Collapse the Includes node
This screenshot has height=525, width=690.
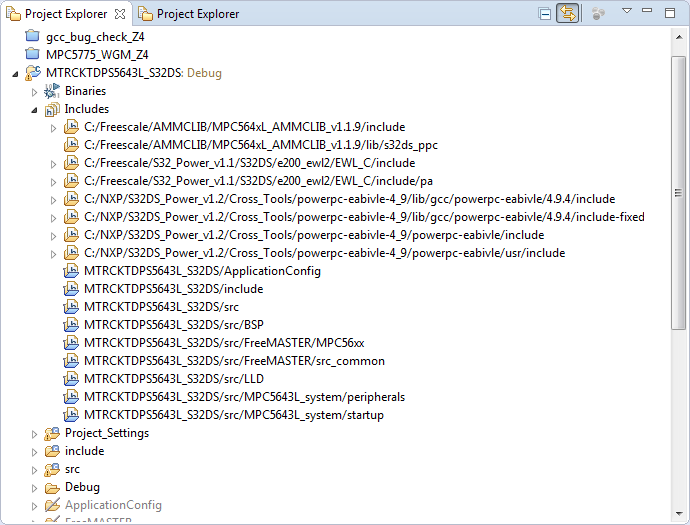click(34, 110)
